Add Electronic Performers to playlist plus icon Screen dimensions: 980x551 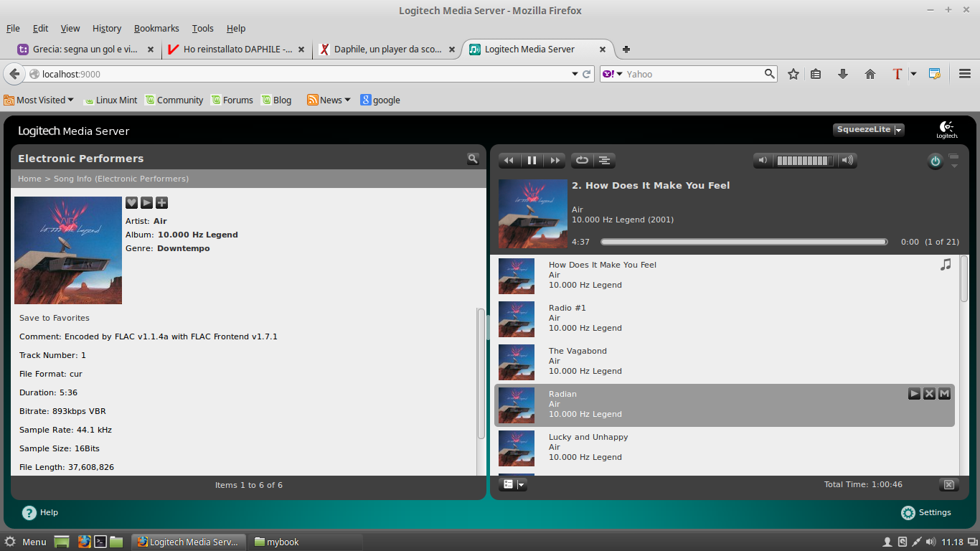(161, 203)
